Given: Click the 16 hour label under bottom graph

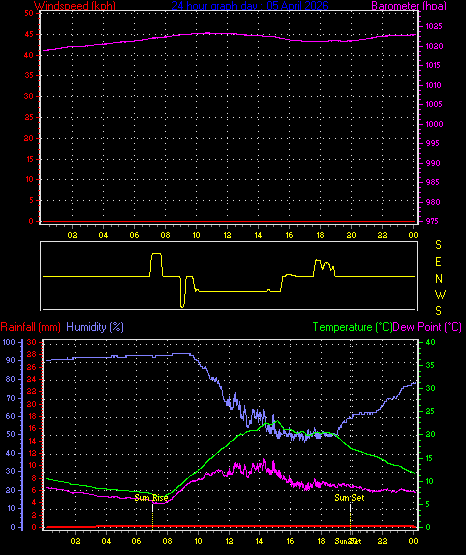Looking at the screenshot, I should 290,541.
